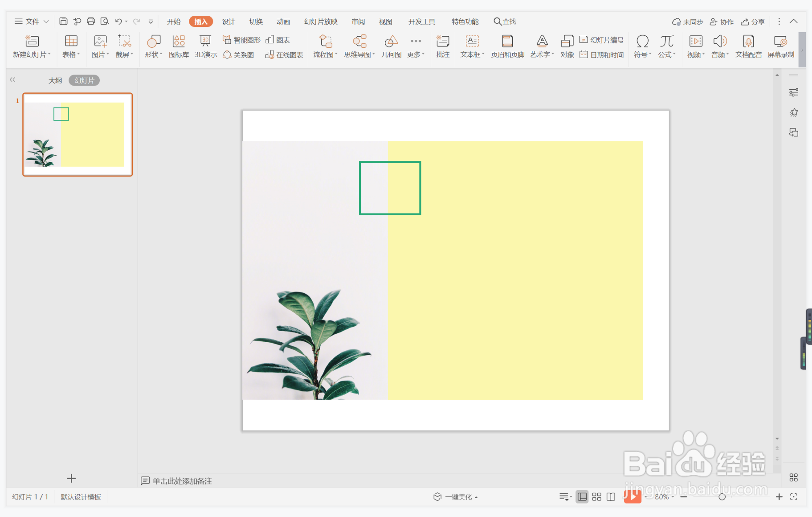Click the Print icon in quick toolbar
The height and width of the screenshot is (517, 812).
[91, 21]
